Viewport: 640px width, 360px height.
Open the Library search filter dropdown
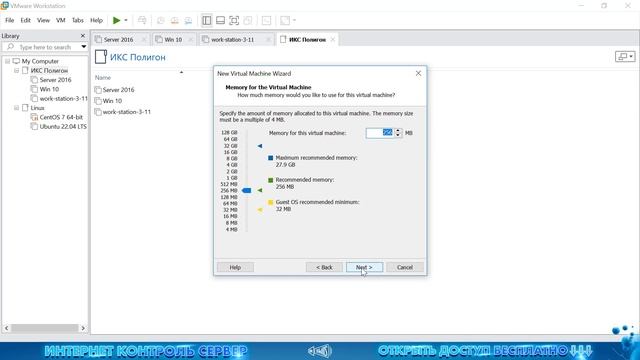point(84,47)
